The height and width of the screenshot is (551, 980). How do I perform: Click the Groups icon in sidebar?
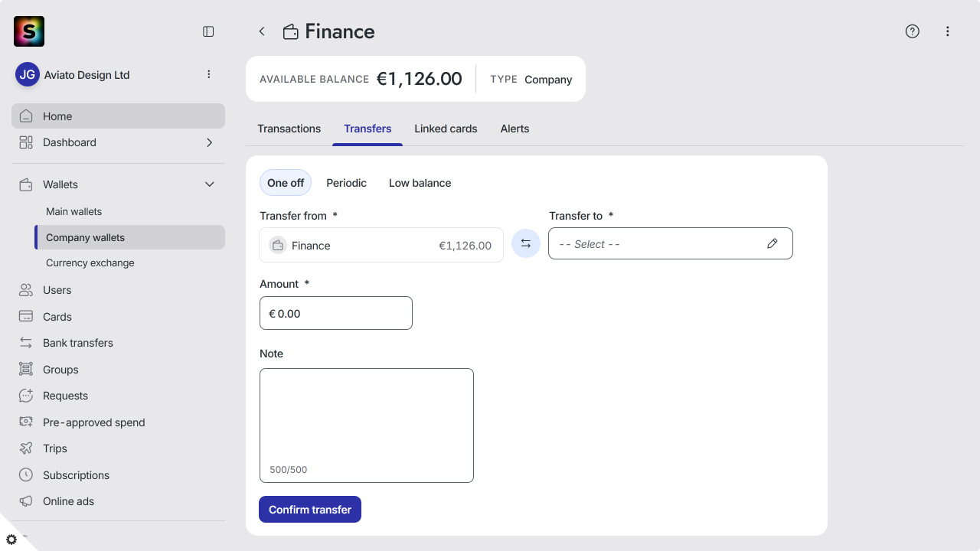[26, 370]
